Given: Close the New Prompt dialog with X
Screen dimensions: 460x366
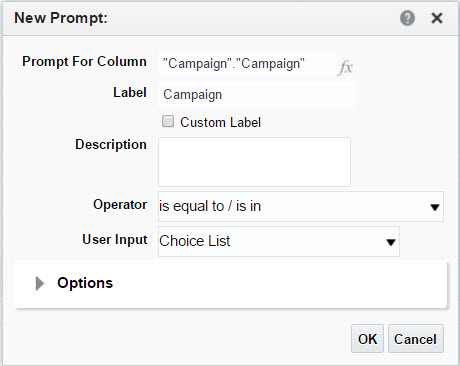Looking at the screenshot, I should tap(437, 18).
